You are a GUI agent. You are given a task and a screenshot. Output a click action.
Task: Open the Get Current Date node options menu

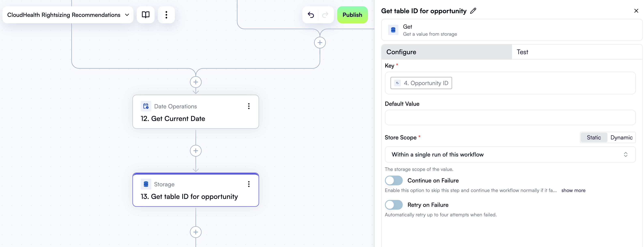tap(249, 106)
